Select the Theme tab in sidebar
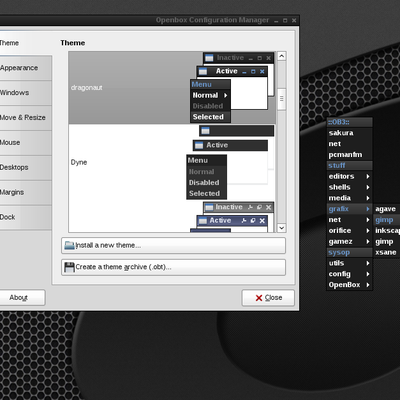This screenshot has height=400, width=400. click(x=25, y=43)
